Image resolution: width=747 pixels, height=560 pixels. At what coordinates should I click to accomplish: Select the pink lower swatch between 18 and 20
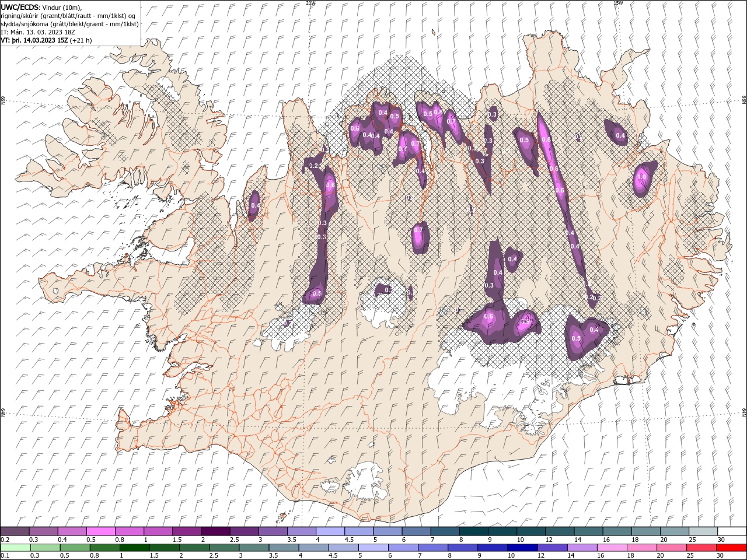(641, 548)
